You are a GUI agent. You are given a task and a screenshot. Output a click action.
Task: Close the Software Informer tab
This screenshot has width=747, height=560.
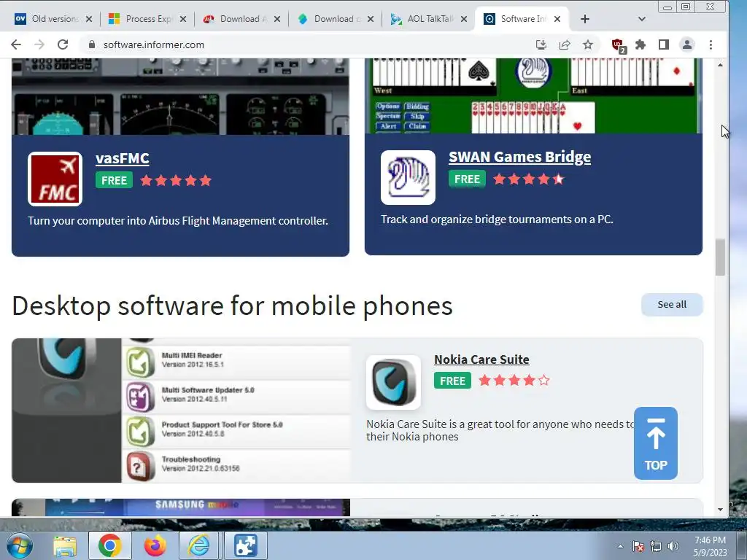pyautogui.click(x=557, y=19)
